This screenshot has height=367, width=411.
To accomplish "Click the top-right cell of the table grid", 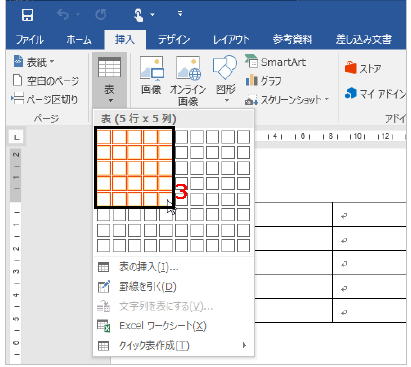I will point(243,137).
